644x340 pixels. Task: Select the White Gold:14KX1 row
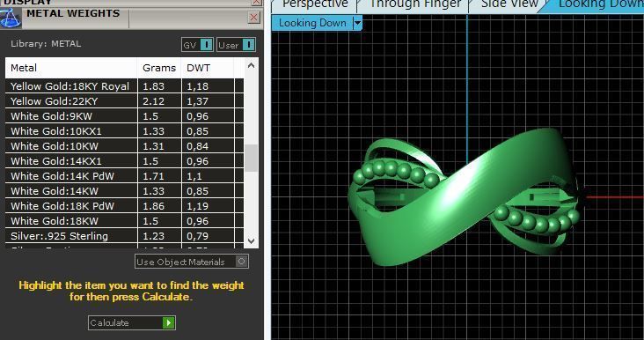point(124,161)
